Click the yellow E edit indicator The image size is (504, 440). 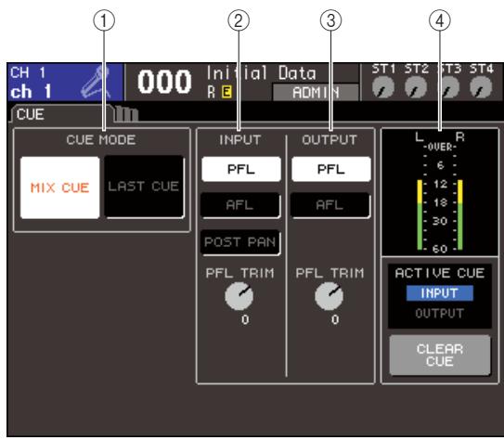point(226,92)
